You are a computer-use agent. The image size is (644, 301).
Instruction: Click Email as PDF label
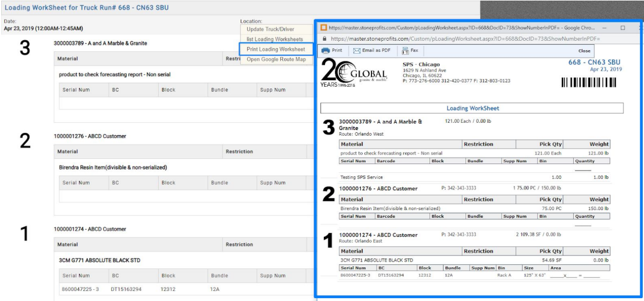377,51
